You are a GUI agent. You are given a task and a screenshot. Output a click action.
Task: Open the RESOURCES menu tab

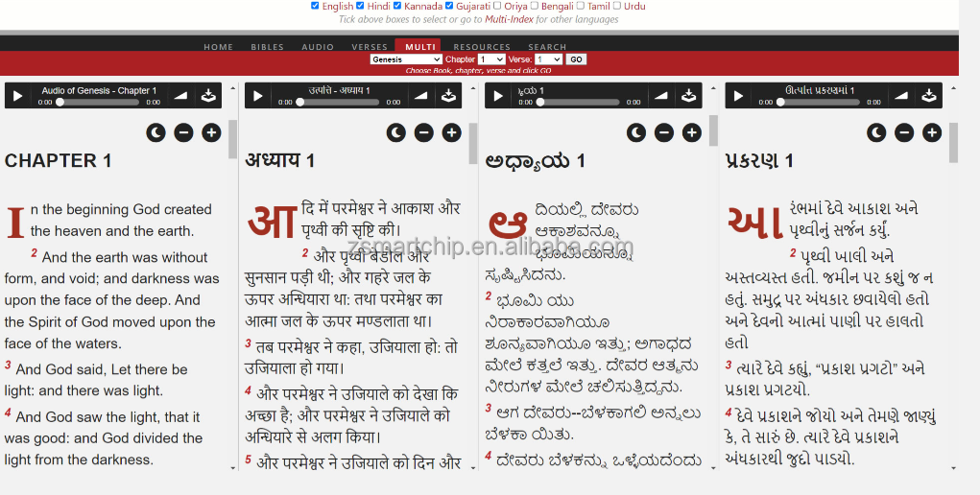[482, 47]
